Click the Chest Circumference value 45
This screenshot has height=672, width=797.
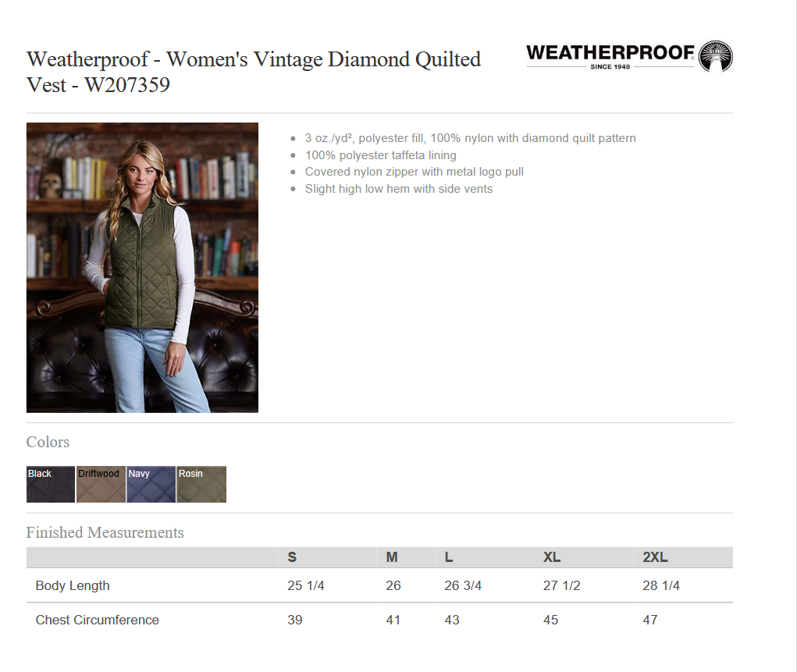click(550, 620)
